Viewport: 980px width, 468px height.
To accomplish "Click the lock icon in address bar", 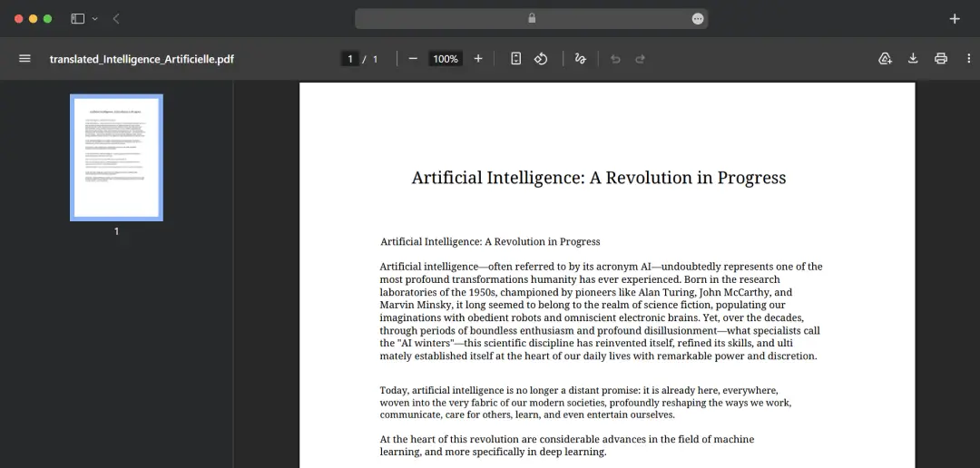I will point(532,18).
